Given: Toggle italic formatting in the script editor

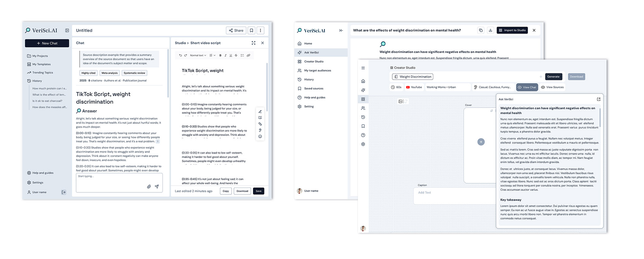Looking at the screenshot, I should tap(225, 56).
